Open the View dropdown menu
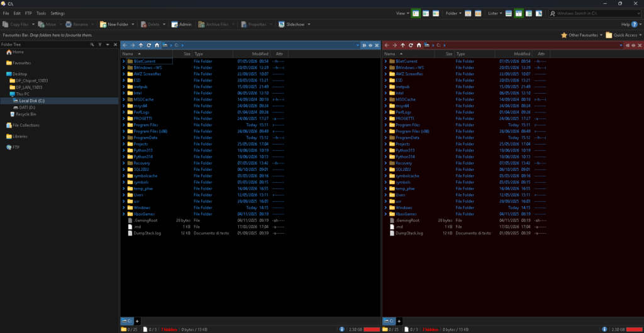The width and height of the screenshot is (644, 333). click(402, 14)
